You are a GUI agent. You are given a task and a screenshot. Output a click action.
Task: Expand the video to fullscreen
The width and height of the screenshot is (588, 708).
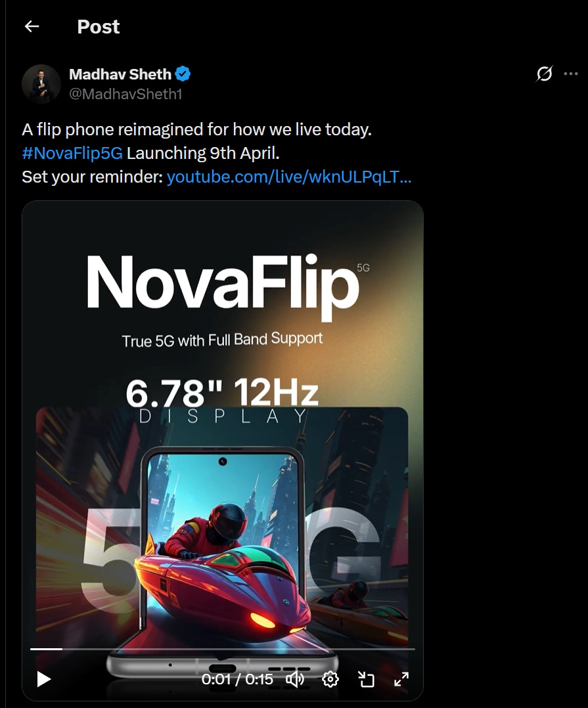click(x=401, y=678)
